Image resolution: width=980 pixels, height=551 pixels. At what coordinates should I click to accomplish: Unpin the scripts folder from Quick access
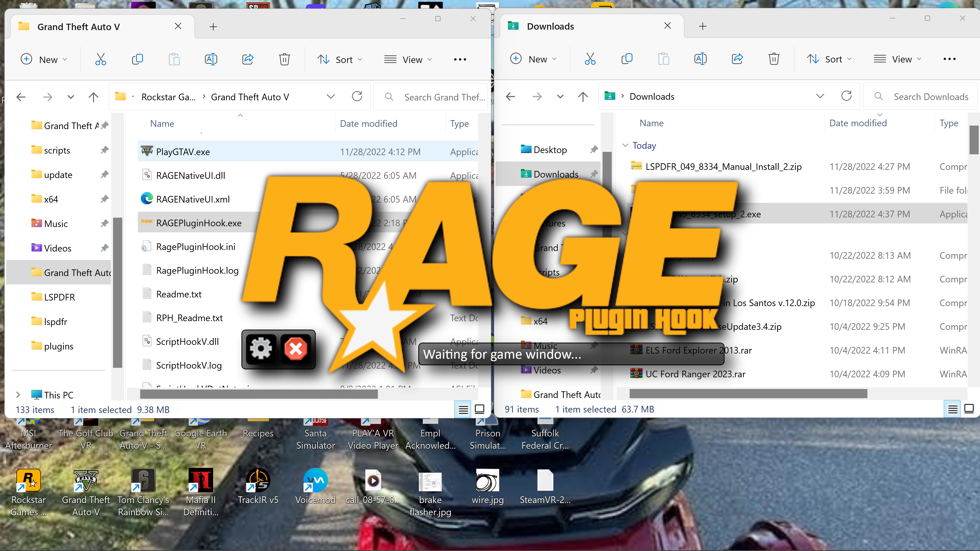[x=104, y=150]
